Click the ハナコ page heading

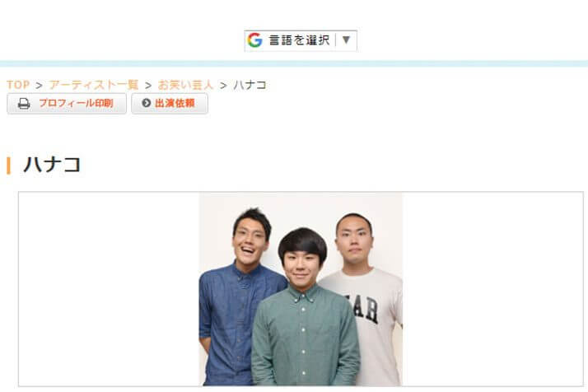pos(52,165)
